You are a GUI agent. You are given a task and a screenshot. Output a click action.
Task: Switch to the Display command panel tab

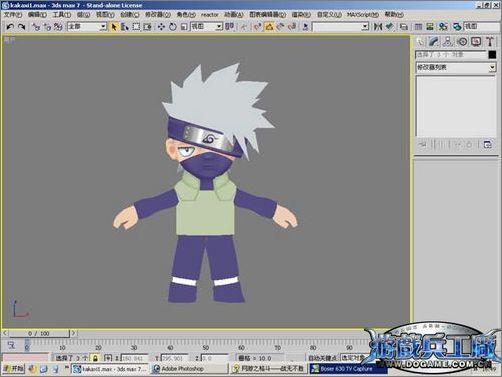pos(476,42)
